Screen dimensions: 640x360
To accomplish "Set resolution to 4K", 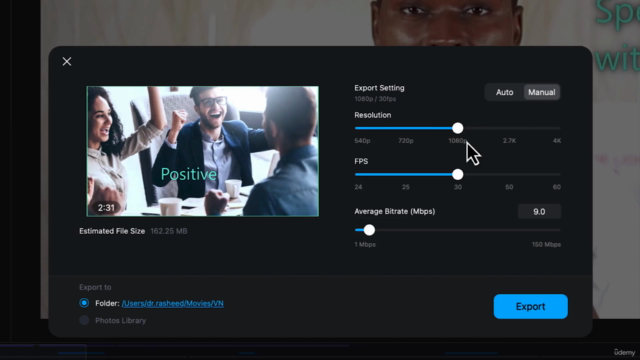I will pos(557,141).
